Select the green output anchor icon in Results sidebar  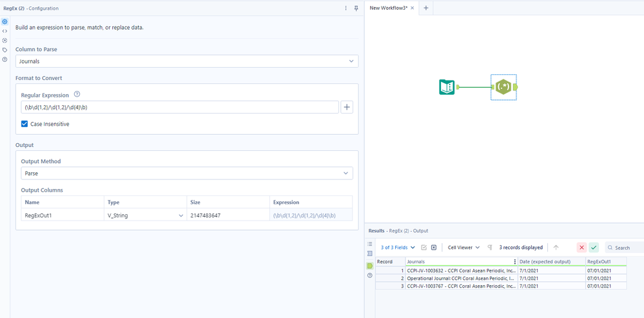click(x=369, y=266)
